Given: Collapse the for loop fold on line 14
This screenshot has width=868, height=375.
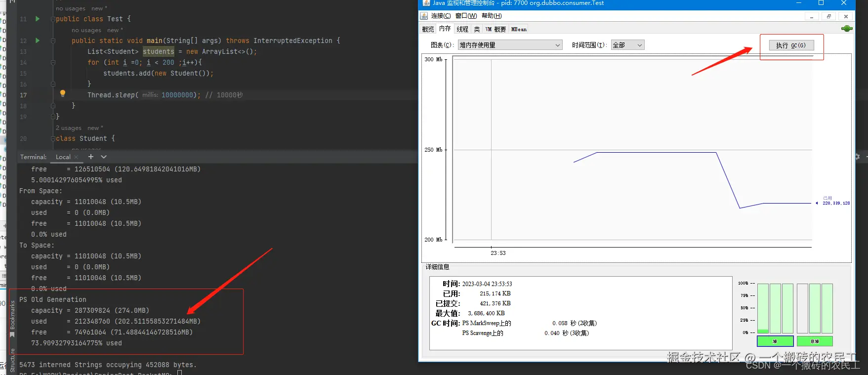Looking at the screenshot, I should [x=53, y=62].
